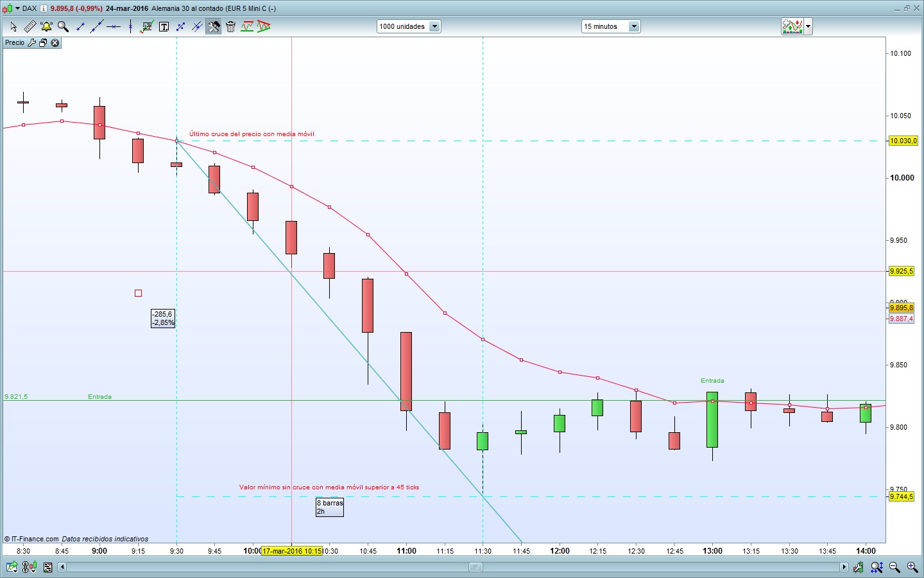
Task: Click the 10.030,0 price axis label
Action: [903, 141]
